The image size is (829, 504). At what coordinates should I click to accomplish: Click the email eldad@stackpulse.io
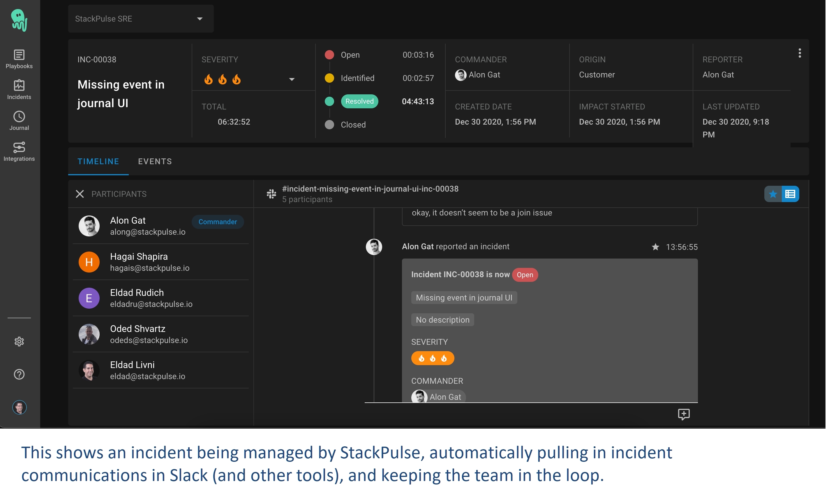148,376
